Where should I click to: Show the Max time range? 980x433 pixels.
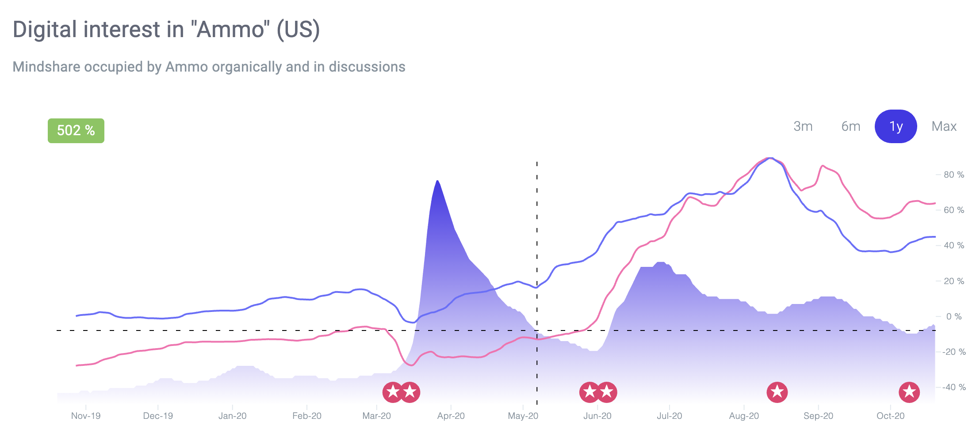pos(944,126)
